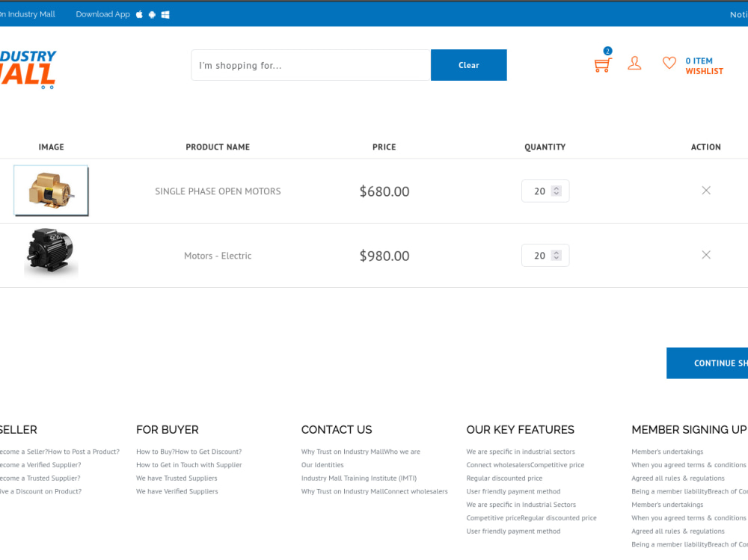
Task: Click the ACTION column header
Action: 705,147
